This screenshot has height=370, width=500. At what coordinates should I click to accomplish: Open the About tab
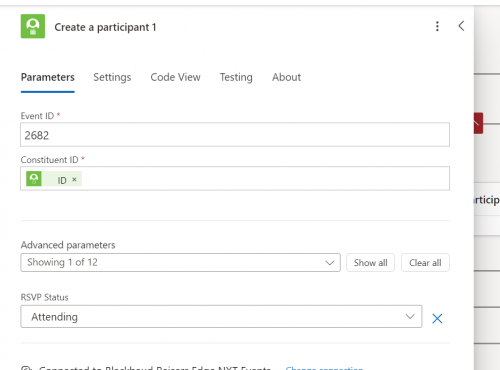point(286,77)
